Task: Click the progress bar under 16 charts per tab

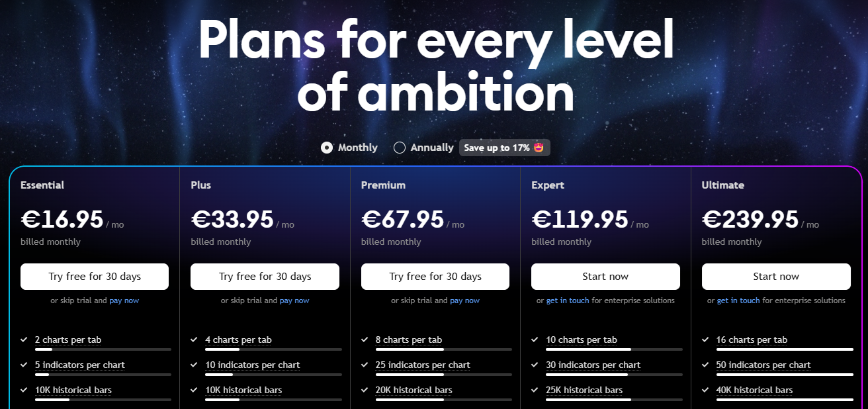Action: coord(785,349)
